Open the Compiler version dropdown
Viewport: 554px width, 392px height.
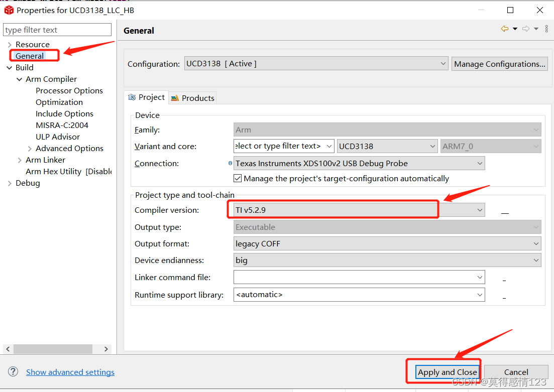480,210
